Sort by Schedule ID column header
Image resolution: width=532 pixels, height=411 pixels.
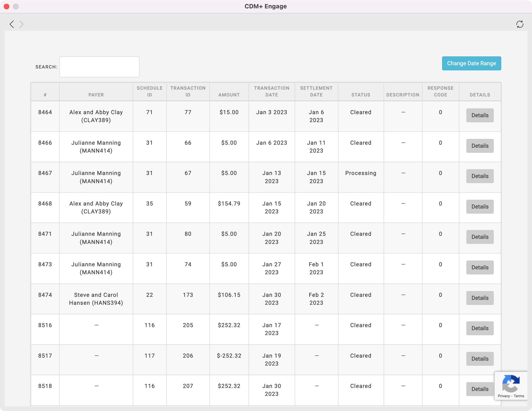(149, 91)
